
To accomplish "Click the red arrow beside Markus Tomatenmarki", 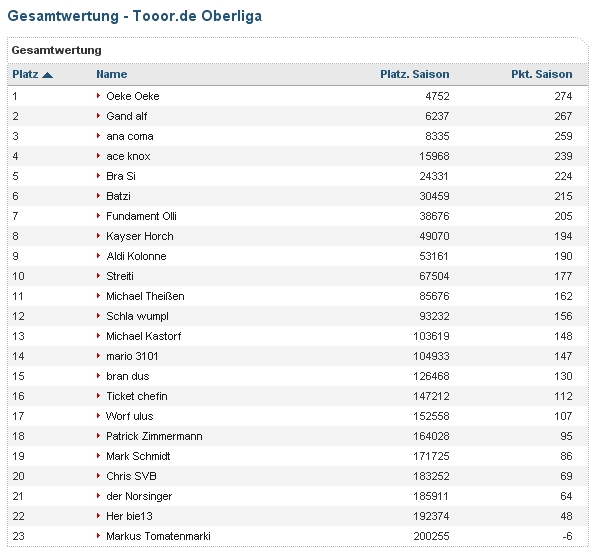I will click(x=99, y=536).
